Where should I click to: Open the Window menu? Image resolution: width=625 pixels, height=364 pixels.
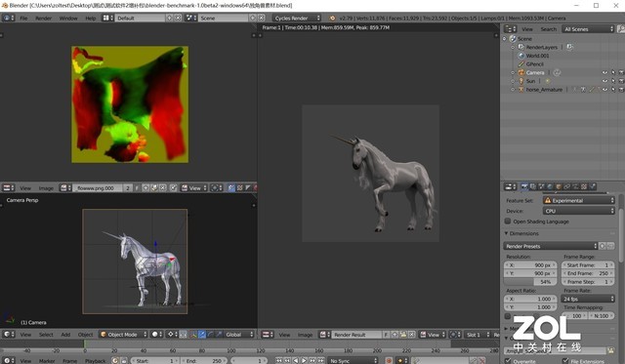(x=68, y=18)
